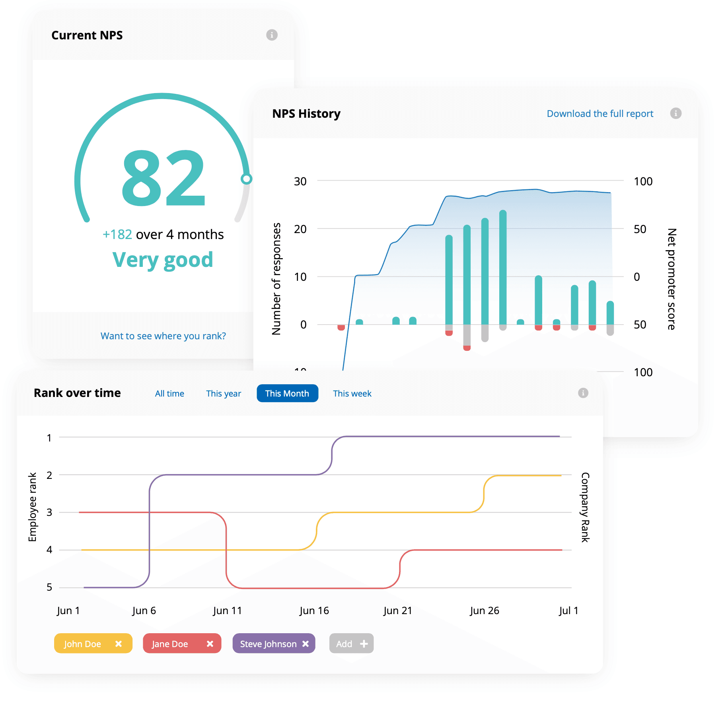Remove Steve Johnson from the rank chart
This screenshot has width=728, height=704.
305,643
